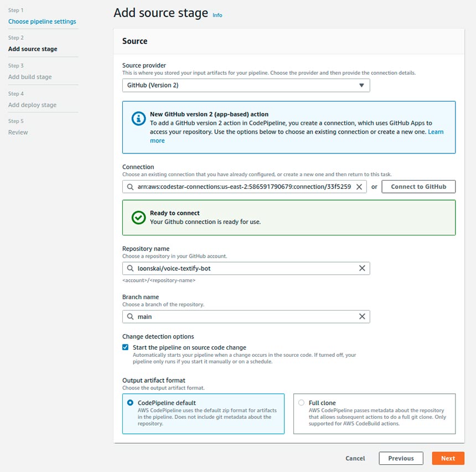Click the search icon in Branch name field
This screenshot has height=472, width=476.
click(130, 316)
